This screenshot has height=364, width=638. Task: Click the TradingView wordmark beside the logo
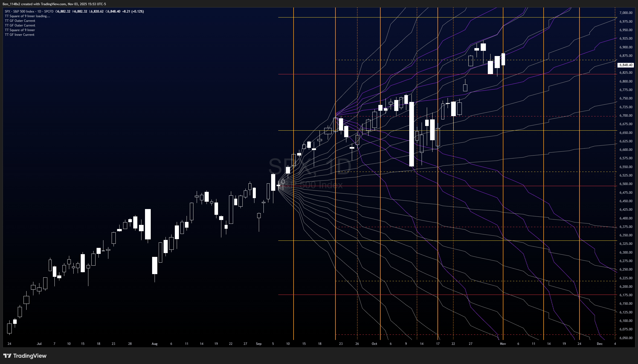pos(30,356)
